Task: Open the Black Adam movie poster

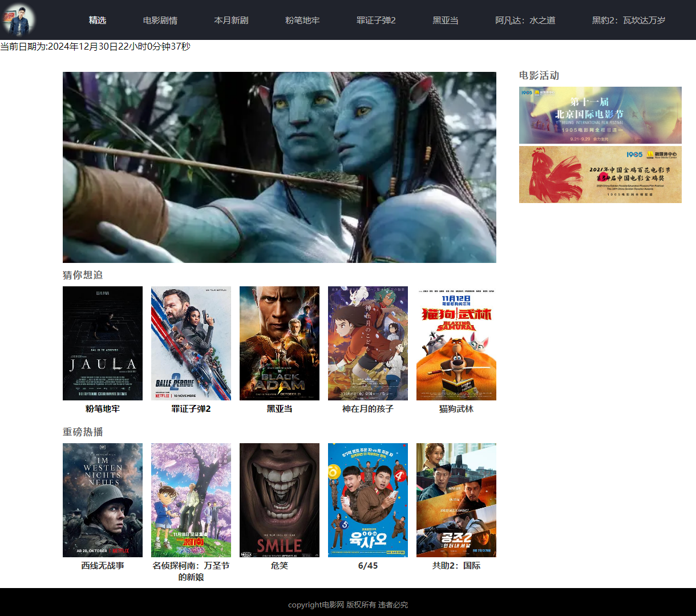Action: coord(280,343)
